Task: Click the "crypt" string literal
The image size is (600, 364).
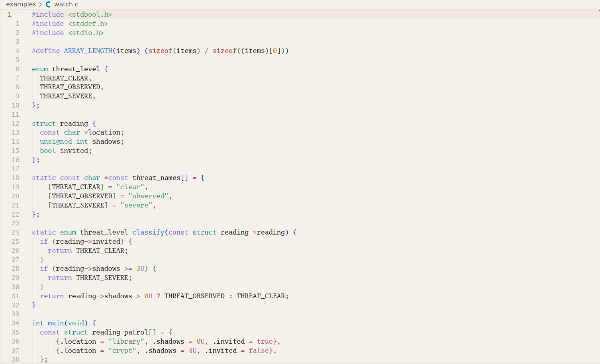Action: [122, 350]
